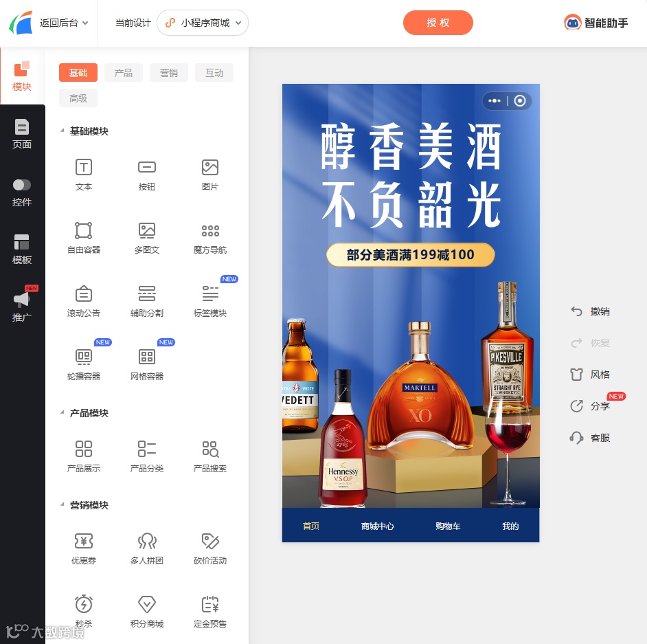Open the 客服 customer service
The width and height of the screenshot is (647, 644).
(x=590, y=438)
